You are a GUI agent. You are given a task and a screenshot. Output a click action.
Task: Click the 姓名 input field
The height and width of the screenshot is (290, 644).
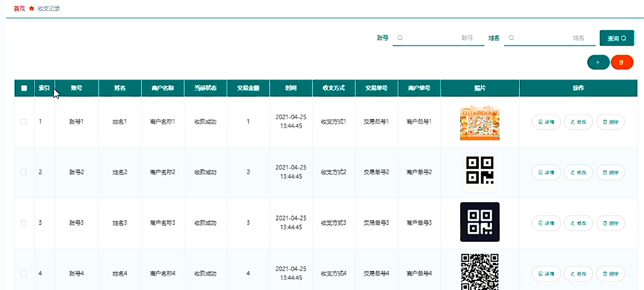pos(550,38)
